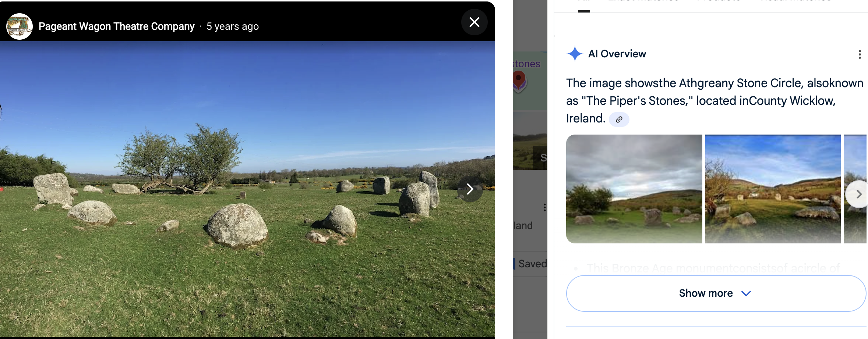The height and width of the screenshot is (339, 868).
Task: Expand the AI Overview with Show more
Action: (x=716, y=293)
